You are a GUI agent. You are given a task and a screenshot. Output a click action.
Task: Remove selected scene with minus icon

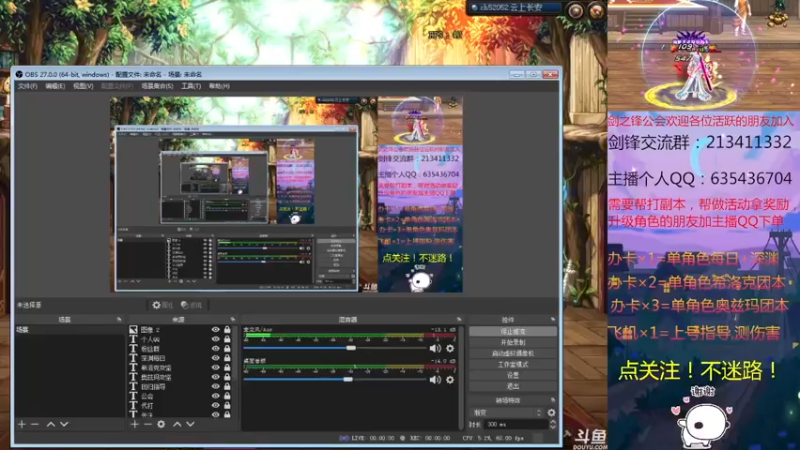pos(35,424)
